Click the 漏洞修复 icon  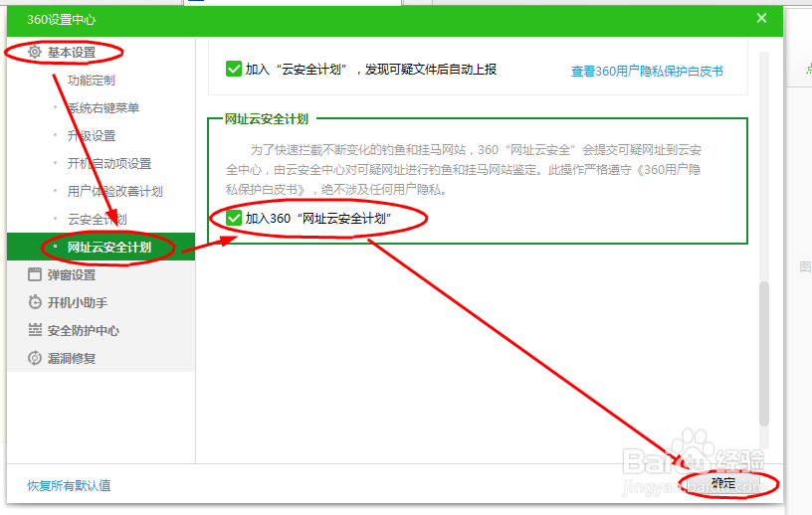(x=35, y=358)
